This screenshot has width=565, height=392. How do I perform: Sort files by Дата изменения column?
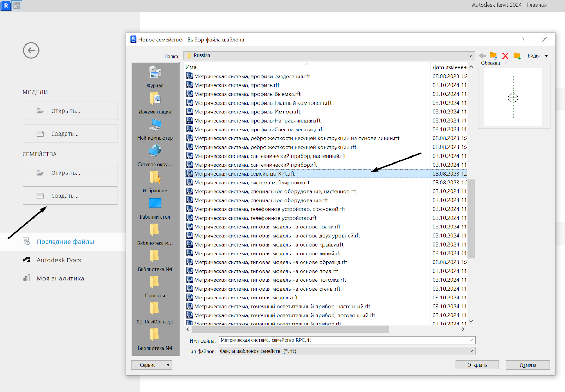point(449,67)
